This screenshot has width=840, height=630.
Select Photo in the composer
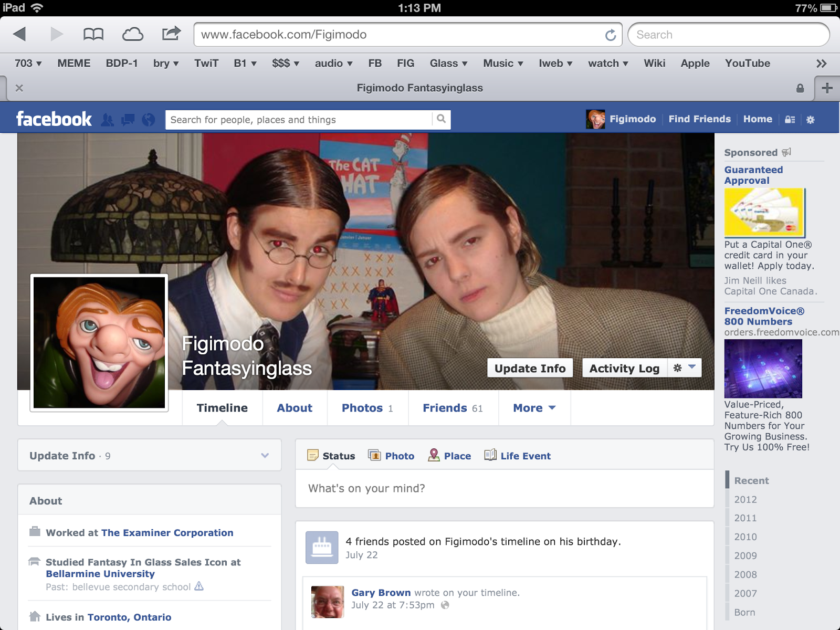[x=391, y=456]
